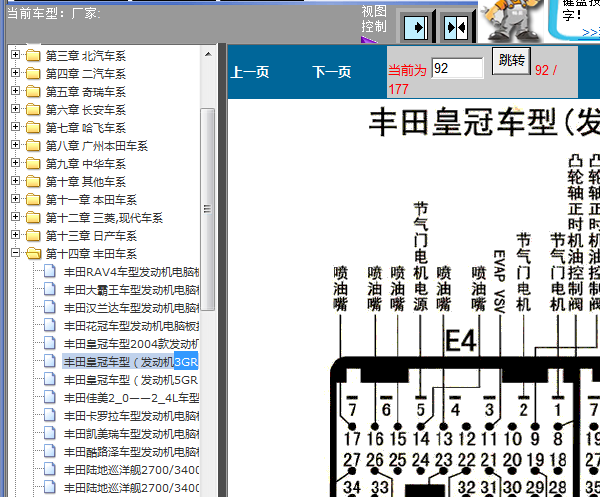600x497 pixels.
Task: Open 丰田卡罗拉车型发动机电脑 entry
Action: 131,416
